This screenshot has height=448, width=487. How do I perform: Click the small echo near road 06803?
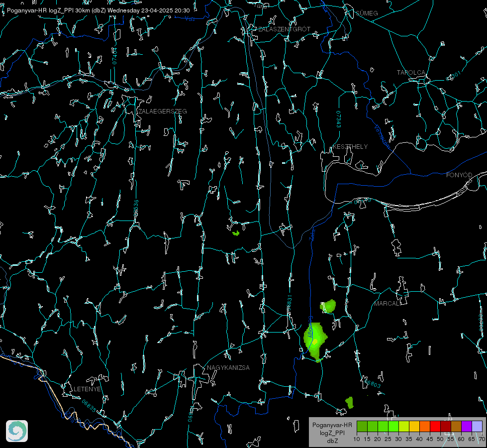pos(350,403)
